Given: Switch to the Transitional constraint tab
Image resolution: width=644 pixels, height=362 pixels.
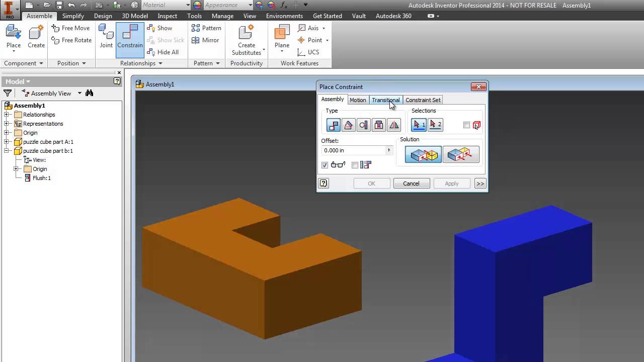Looking at the screenshot, I should tap(385, 100).
